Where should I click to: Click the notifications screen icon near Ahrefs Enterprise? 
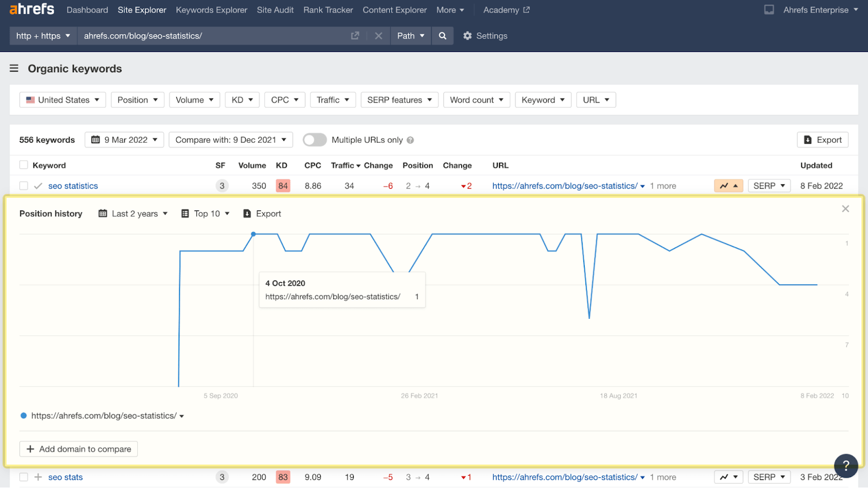[769, 10]
